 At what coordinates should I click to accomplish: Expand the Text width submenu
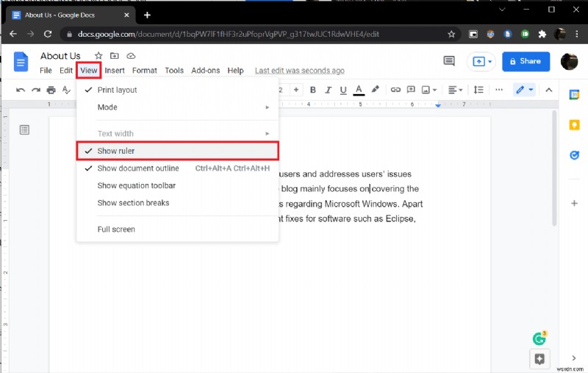[177, 134]
